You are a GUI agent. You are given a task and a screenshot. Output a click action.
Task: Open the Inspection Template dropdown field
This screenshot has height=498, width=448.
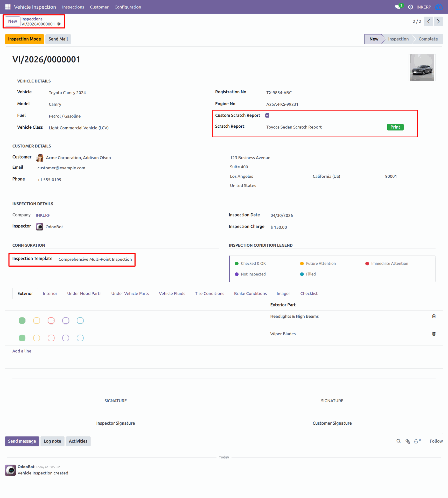tap(95, 259)
